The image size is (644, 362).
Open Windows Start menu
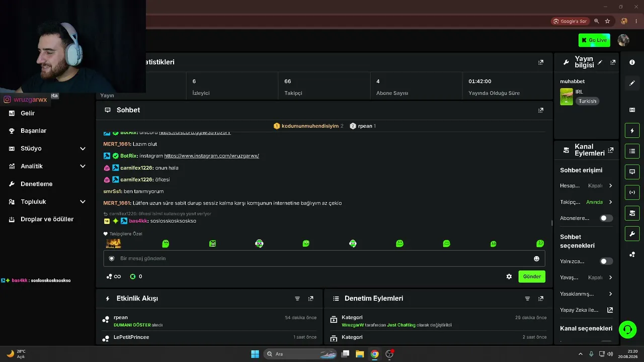pos(255,354)
